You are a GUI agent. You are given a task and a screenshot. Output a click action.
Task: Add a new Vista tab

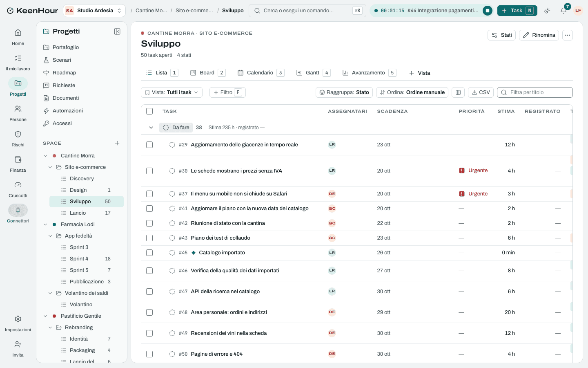(419, 73)
